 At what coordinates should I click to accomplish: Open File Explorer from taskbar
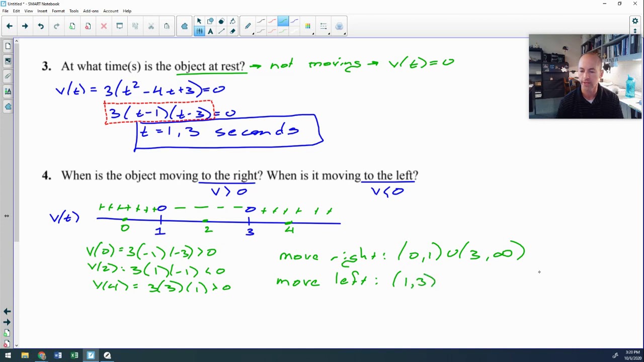[x=25, y=355]
